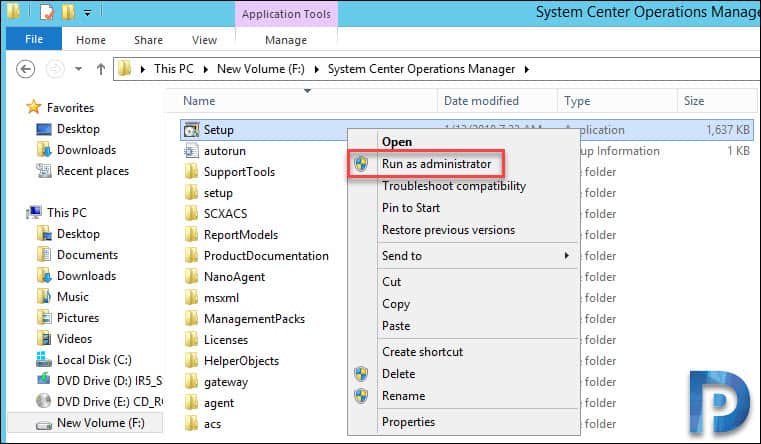Click the New Folder quick access icon
This screenshot has height=444, width=761.
(x=68, y=12)
